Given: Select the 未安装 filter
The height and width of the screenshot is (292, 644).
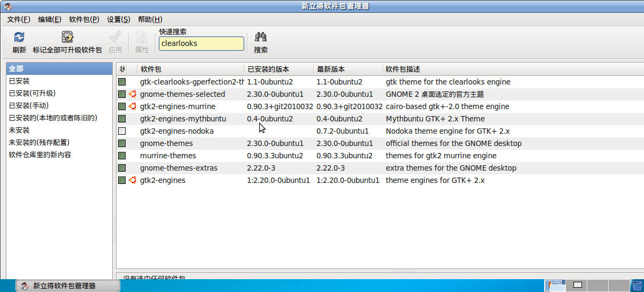Looking at the screenshot, I should (x=58, y=130).
